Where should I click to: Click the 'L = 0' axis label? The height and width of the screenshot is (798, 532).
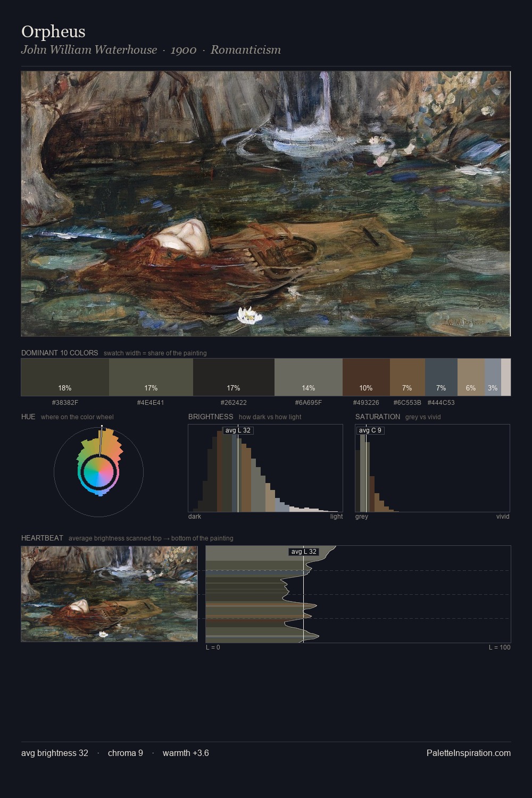click(213, 647)
